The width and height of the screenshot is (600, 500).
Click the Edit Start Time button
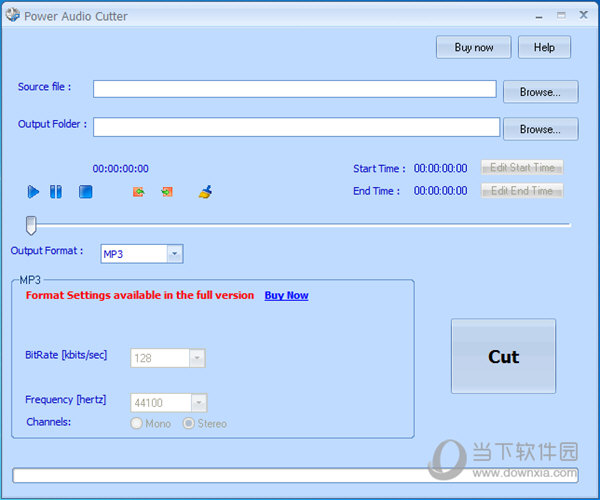522,168
